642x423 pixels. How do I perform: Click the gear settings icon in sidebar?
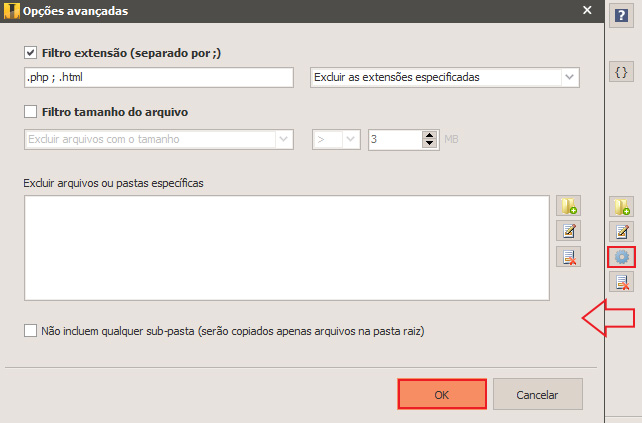622,257
